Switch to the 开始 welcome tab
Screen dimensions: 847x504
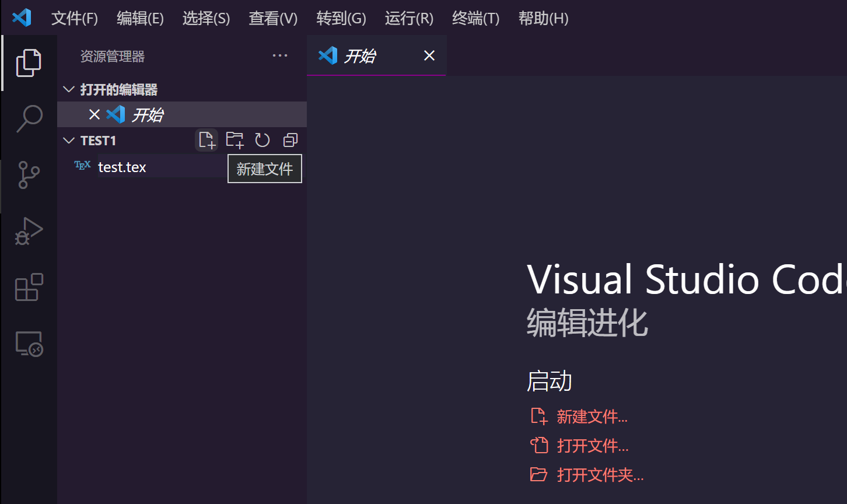360,55
